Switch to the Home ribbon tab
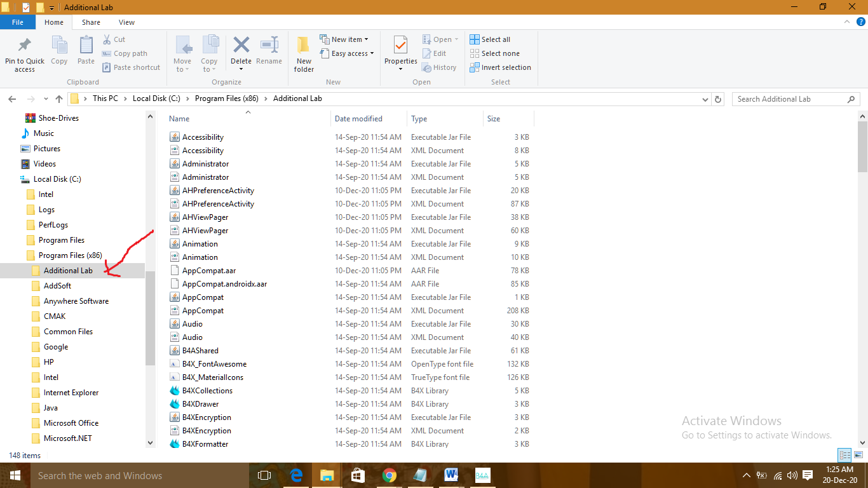 [x=54, y=22]
